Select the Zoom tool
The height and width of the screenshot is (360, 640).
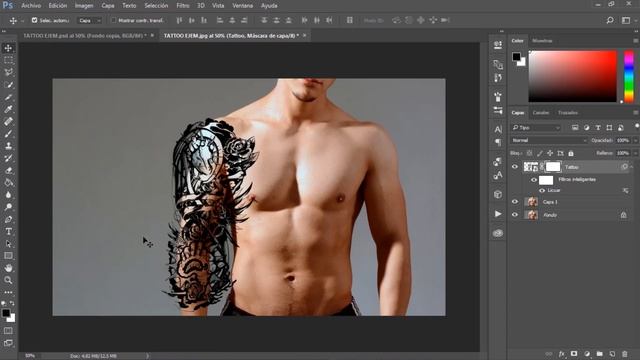8,280
